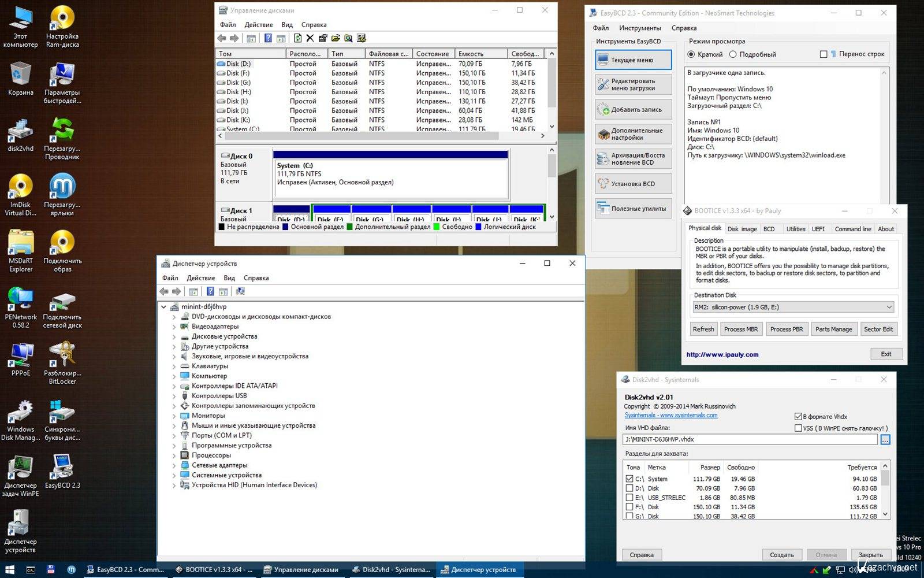Expand the Контроллеры USB tree node
This screenshot has height=578, width=924.
click(x=174, y=396)
